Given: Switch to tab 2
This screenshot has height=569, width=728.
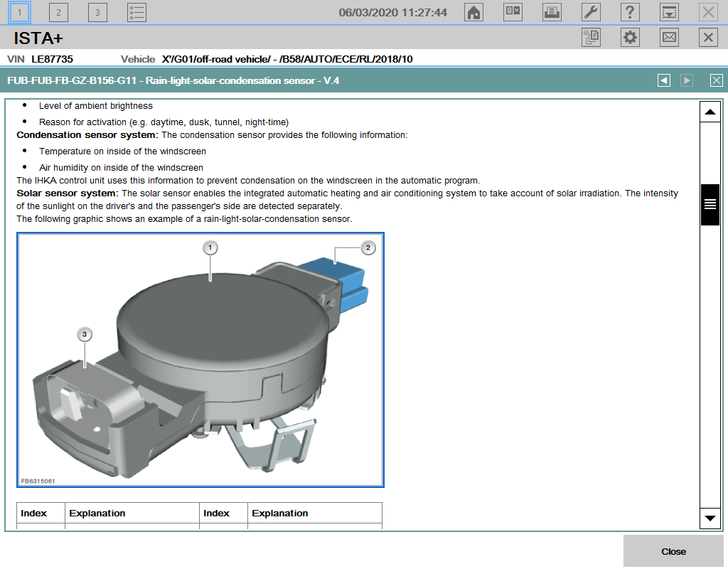Looking at the screenshot, I should click(x=58, y=12).
